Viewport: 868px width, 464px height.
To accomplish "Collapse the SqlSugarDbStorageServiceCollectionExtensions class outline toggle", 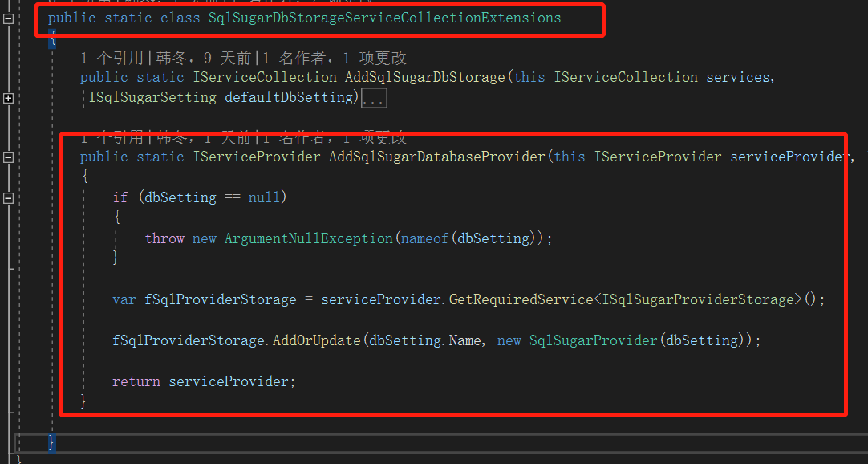I will [x=8, y=18].
